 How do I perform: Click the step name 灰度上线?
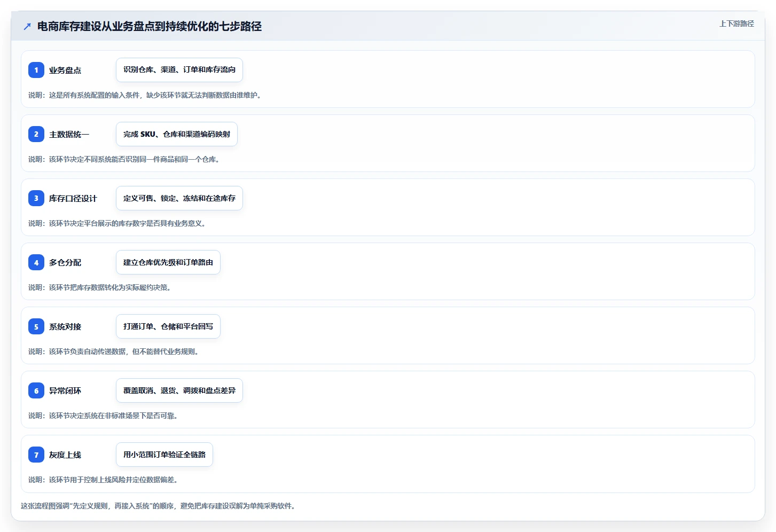point(65,455)
